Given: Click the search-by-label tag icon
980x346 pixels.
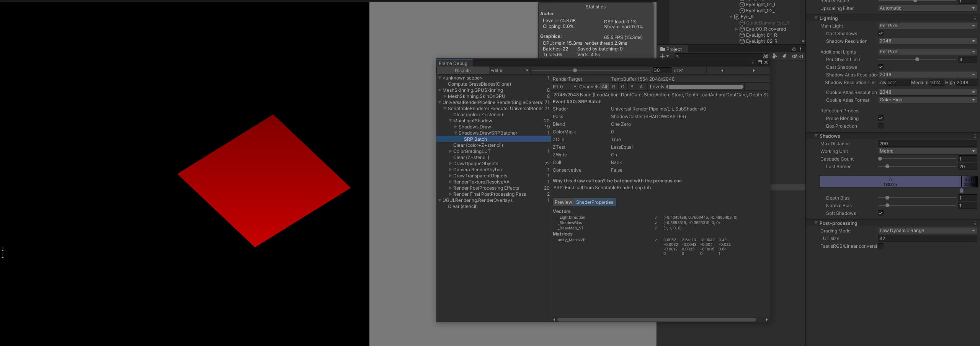Looking at the screenshot, I should 784,56.
